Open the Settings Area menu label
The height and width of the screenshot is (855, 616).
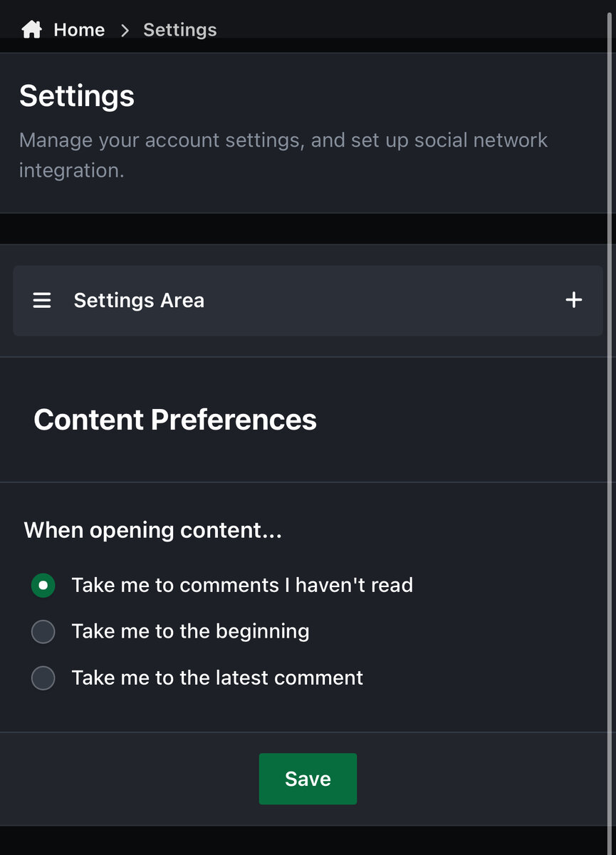(x=139, y=301)
